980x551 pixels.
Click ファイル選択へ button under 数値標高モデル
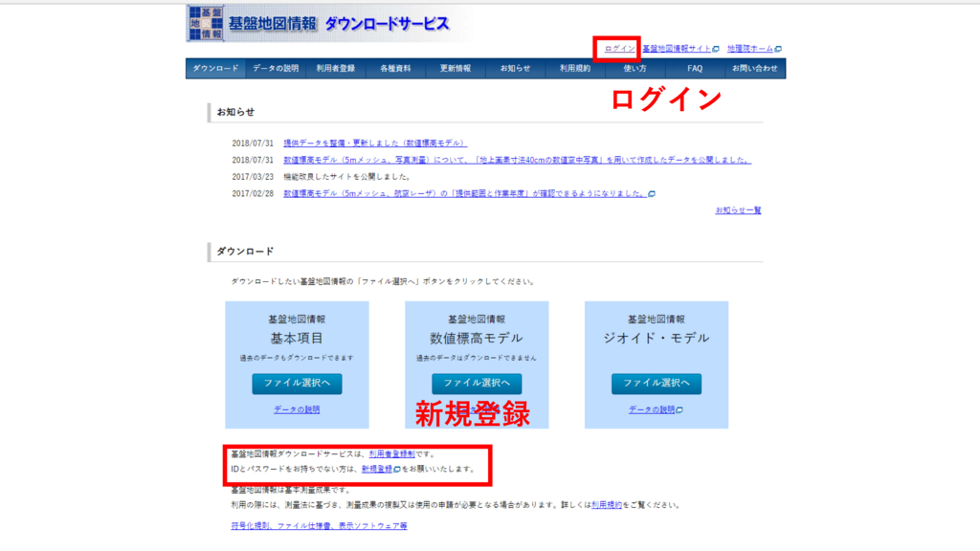[477, 384]
